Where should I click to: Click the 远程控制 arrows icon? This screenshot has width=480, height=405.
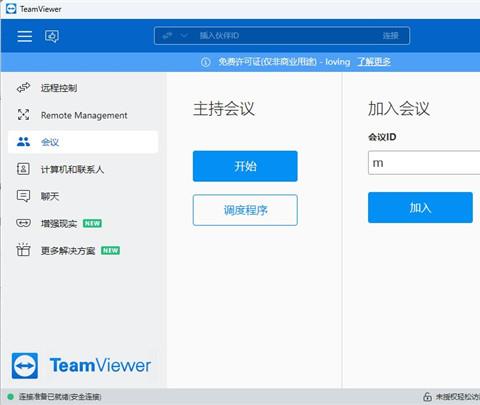(x=23, y=88)
